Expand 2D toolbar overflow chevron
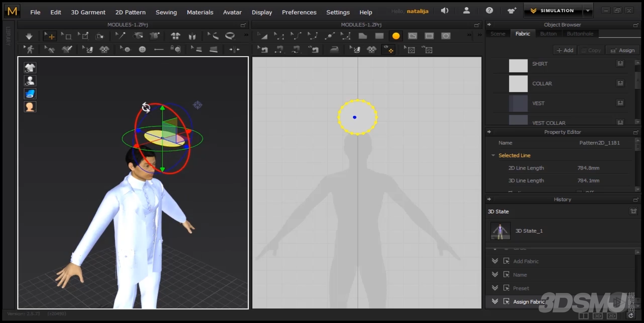Viewport: 644px width, 323px height. [469, 35]
